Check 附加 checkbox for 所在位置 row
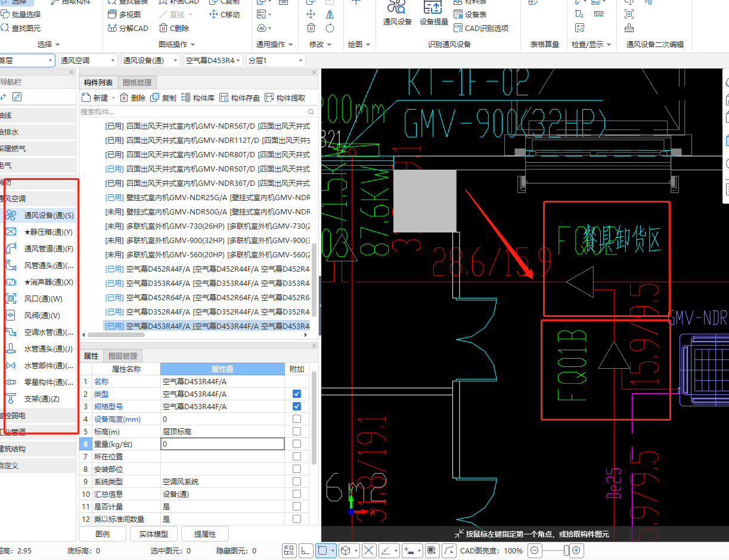Viewport: 729px width, 560px height. tap(297, 456)
